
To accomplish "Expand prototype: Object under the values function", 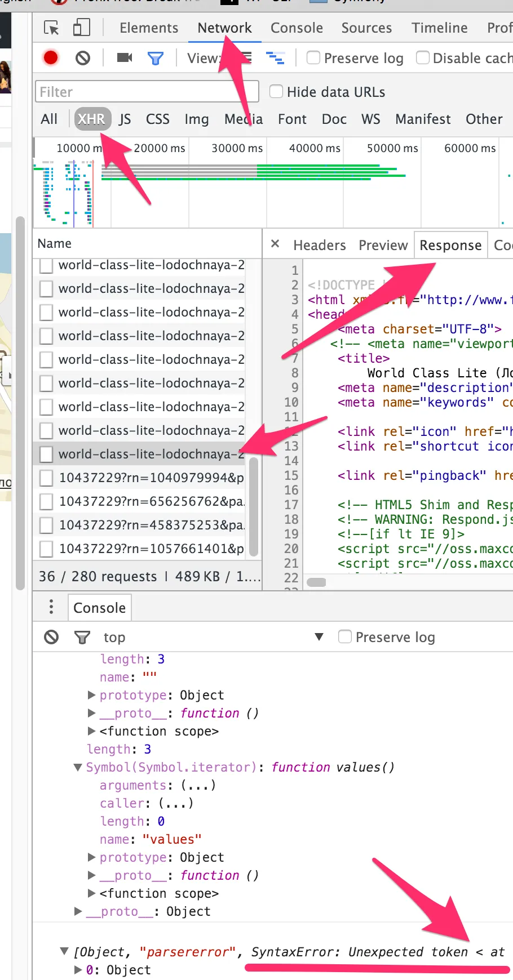I will (x=92, y=857).
